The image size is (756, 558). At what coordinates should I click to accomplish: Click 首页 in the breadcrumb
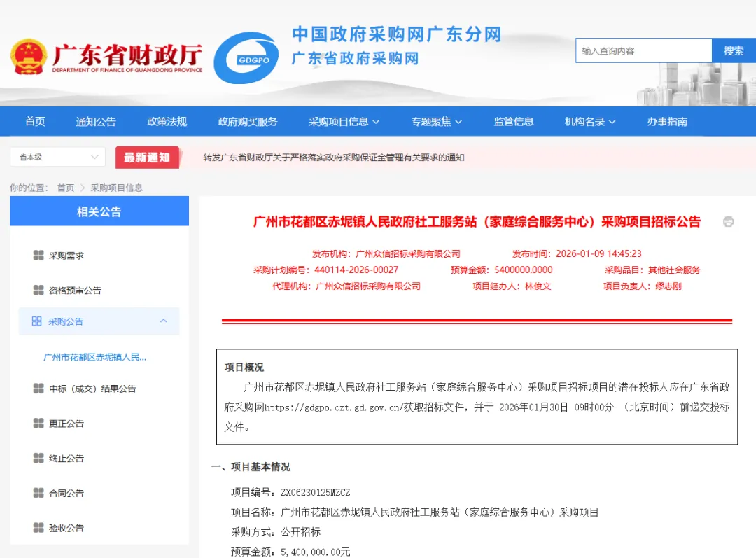coord(66,188)
